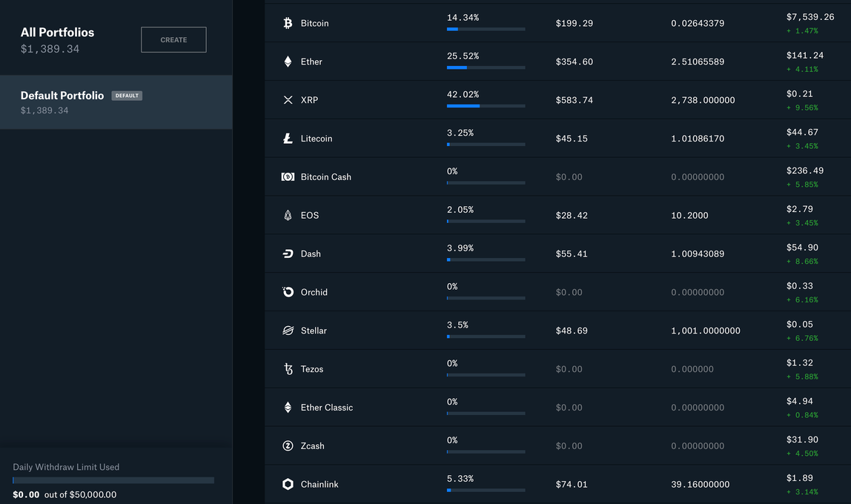Viewport: 851px width, 504px height.
Task: Click the Bitcoin Cash icon
Action: click(x=288, y=177)
